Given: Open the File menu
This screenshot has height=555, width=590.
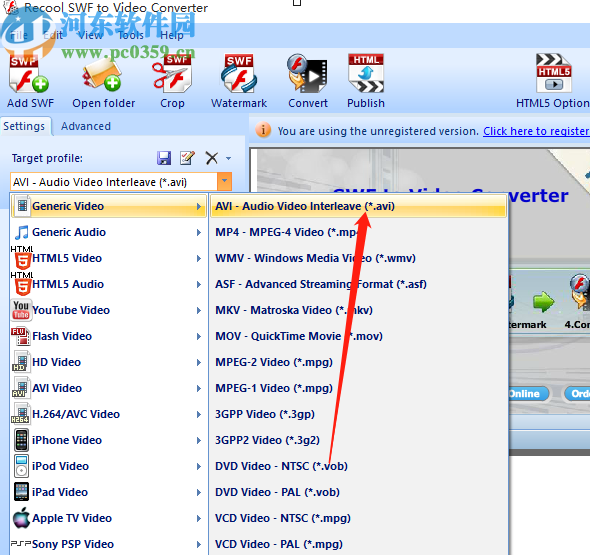Looking at the screenshot, I should coord(19,35).
